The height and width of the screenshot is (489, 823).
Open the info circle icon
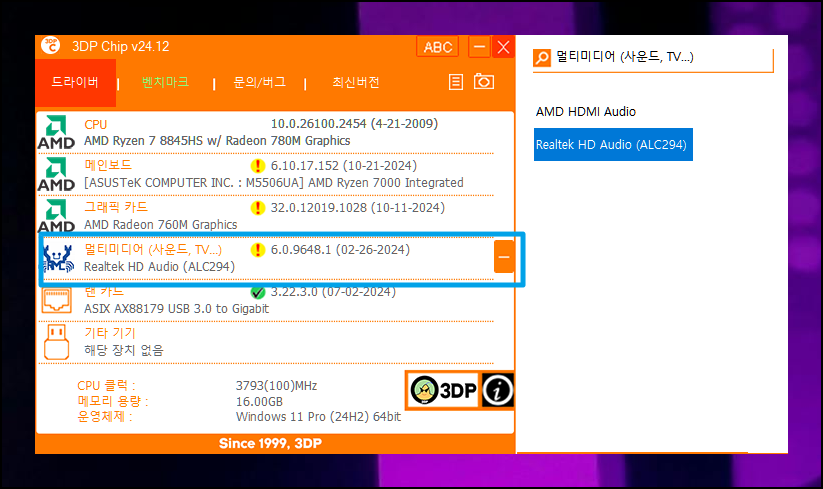(497, 390)
